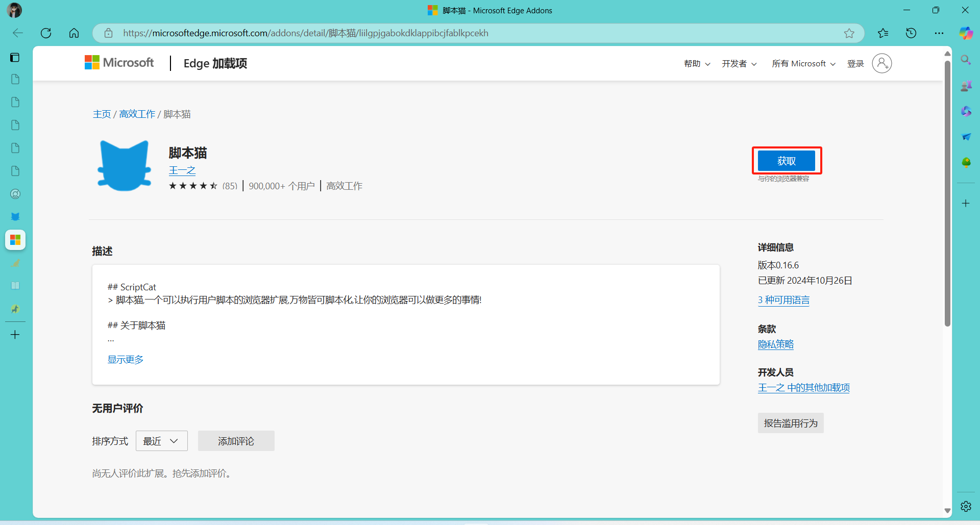The height and width of the screenshot is (525, 980).
Task: Open the tab actions menu icon
Action: point(15,57)
